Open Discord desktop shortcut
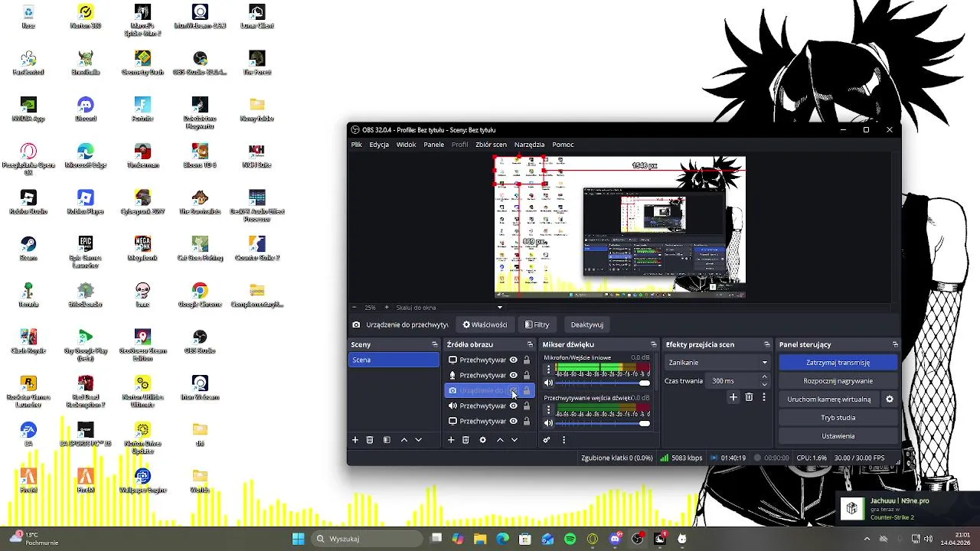 pos(86,109)
